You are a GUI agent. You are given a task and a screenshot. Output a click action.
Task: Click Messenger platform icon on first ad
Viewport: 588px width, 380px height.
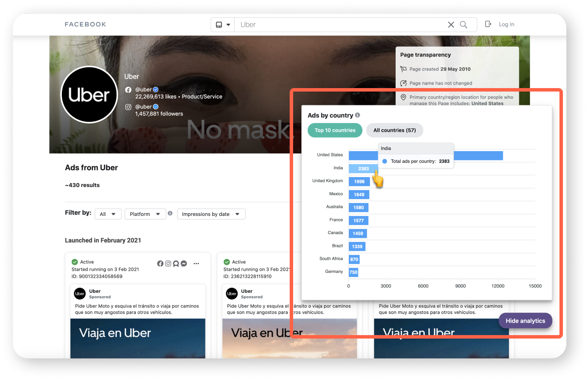[x=184, y=263]
